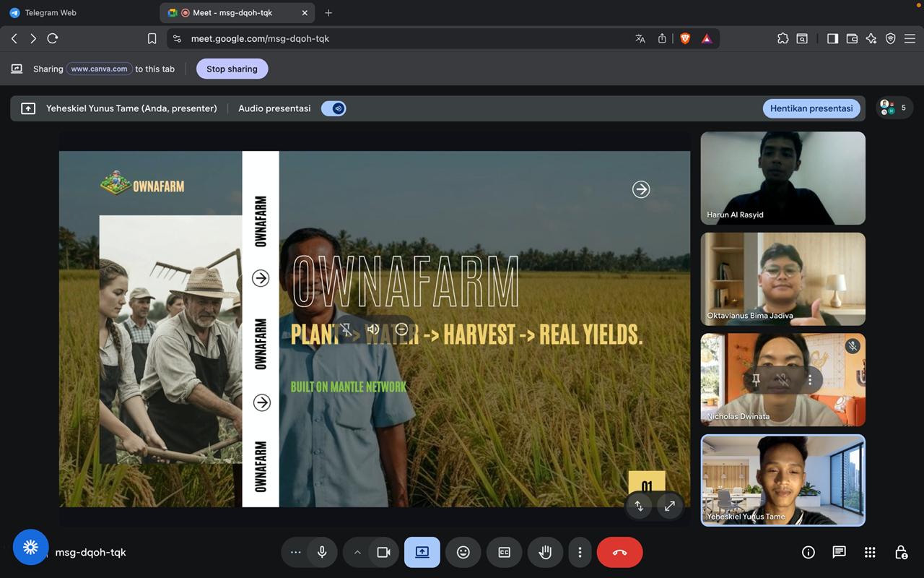Expand video settings chevron arrow

click(357, 553)
